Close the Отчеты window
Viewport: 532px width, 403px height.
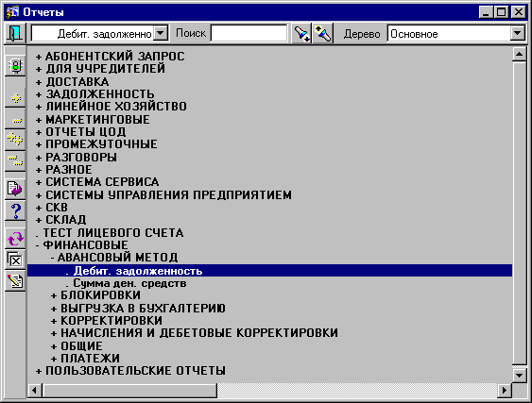tap(518, 12)
